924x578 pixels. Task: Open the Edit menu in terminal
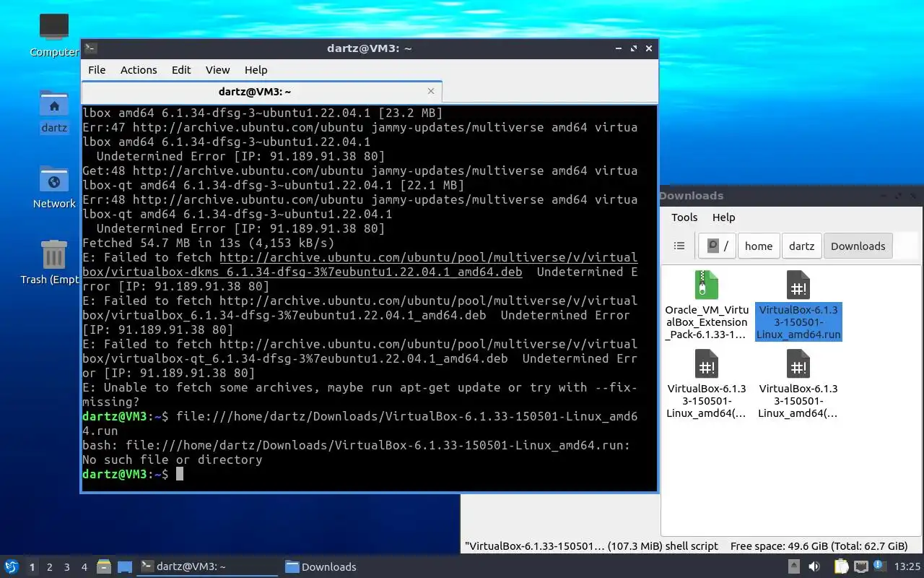(x=181, y=70)
